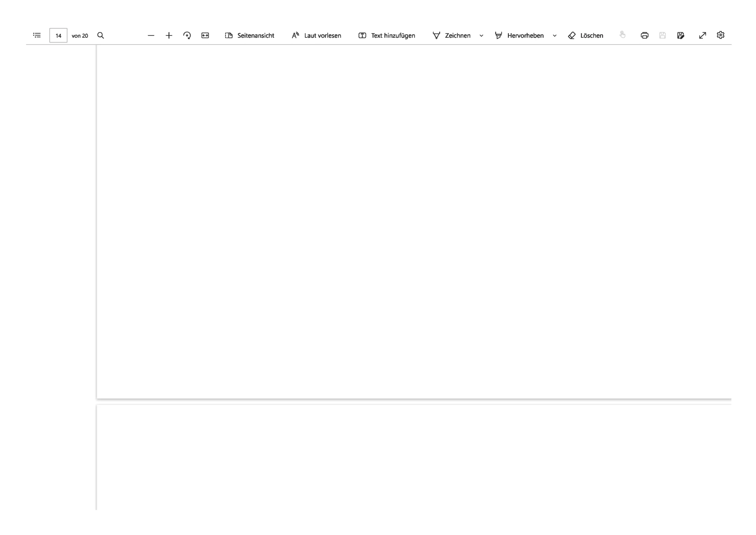
Task: Click the touch writing hand icon
Action: pyautogui.click(x=623, y=35)
